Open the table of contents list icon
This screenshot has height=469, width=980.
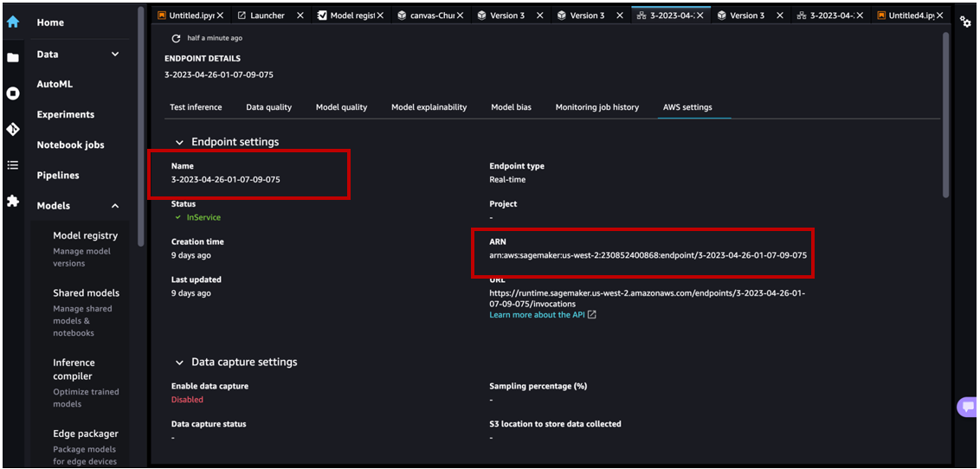click(x=12, y=165)
